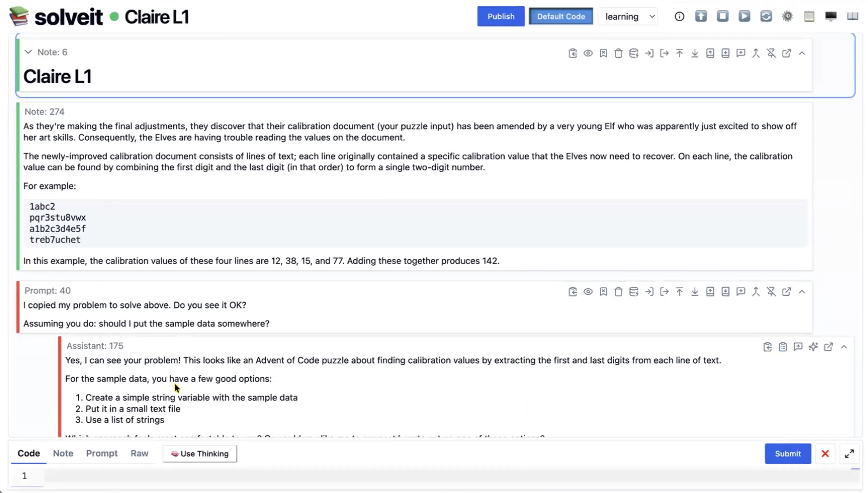Click the blue Submit button
This screenshot has height=493, width=868.
[787, 453]
